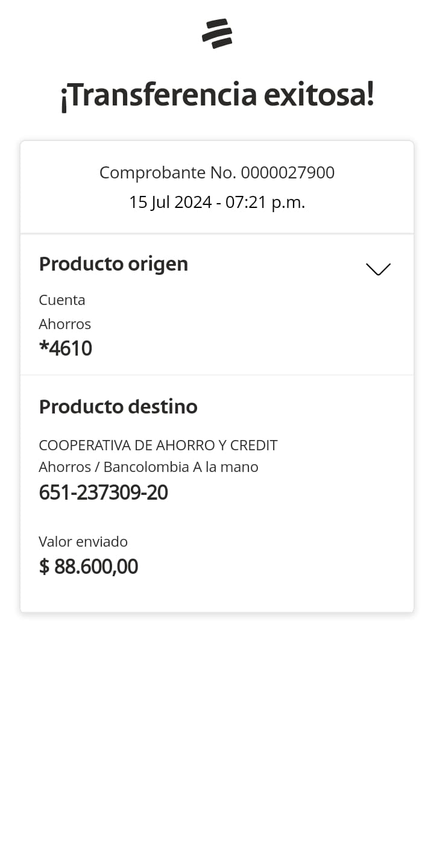Click the time 07:21 p.m. text
The width and height of the screenshot is (434, 868).
[x=265, y=203]
